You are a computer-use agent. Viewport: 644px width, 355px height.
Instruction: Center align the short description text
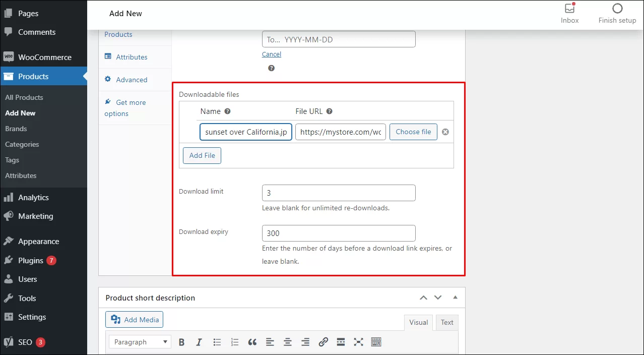pyautogui.click(x=288, y=342)
